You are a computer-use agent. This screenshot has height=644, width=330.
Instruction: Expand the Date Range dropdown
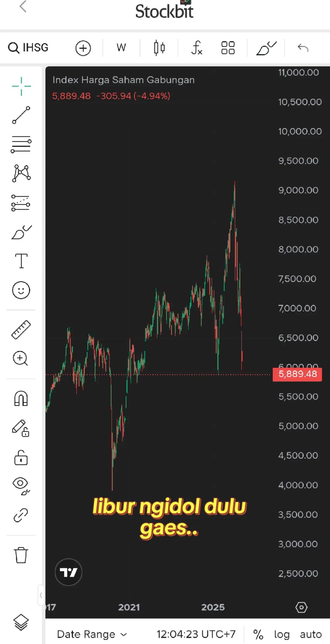point(92,634)
